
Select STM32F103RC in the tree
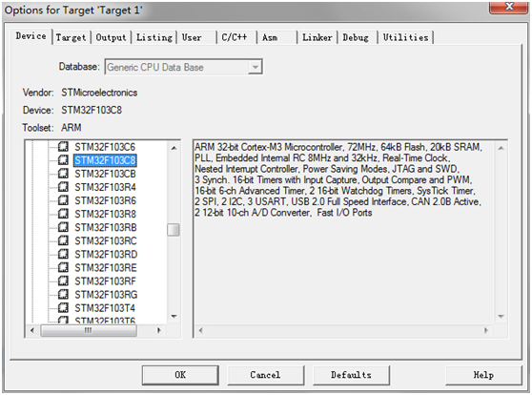pos(106,240)
